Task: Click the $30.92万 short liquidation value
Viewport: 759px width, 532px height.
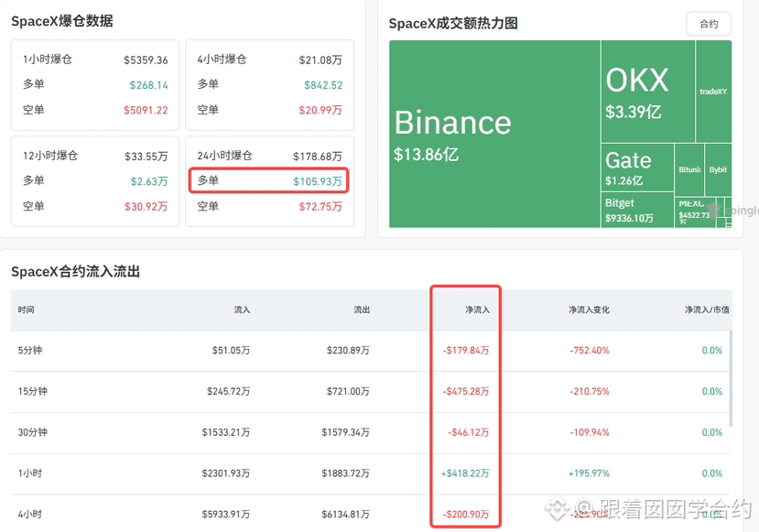Action: point(146,207)
